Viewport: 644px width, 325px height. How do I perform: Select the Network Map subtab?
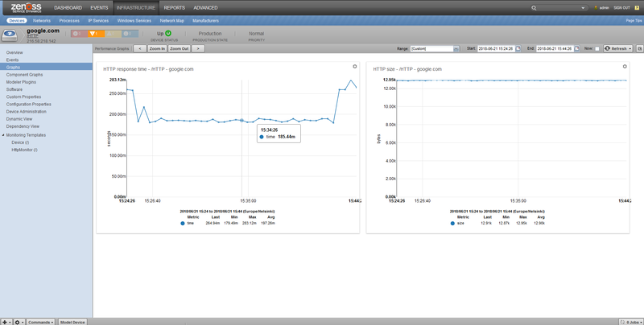(172, 21)
